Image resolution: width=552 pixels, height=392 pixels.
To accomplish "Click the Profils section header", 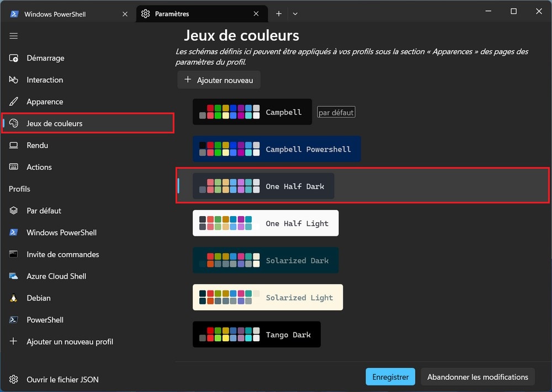I will click(x=19, y=189).
